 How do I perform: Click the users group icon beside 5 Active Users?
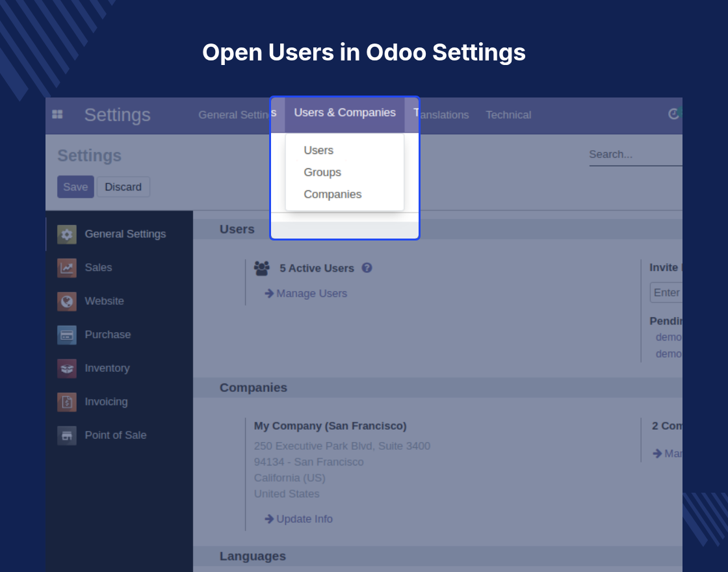click(262, 268)
